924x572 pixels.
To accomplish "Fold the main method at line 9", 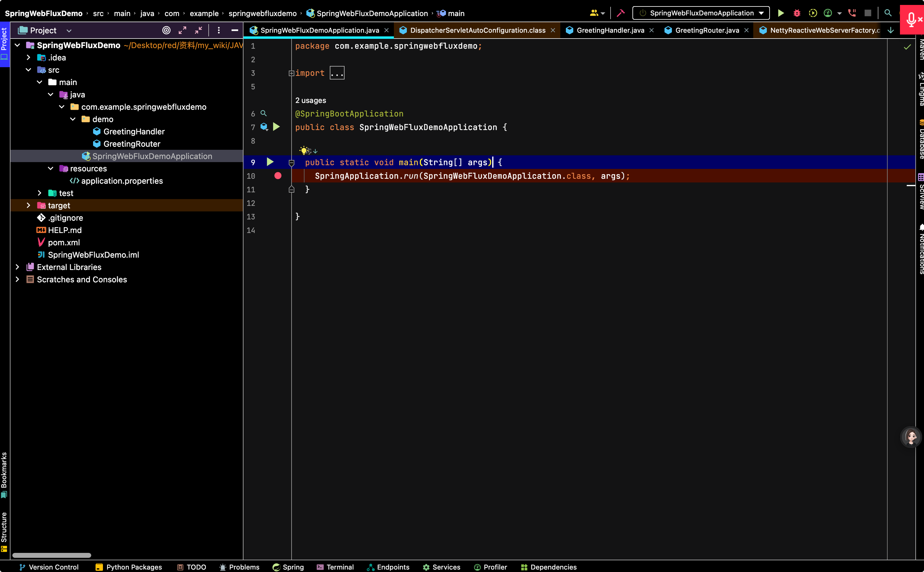I will click(291, 163).
